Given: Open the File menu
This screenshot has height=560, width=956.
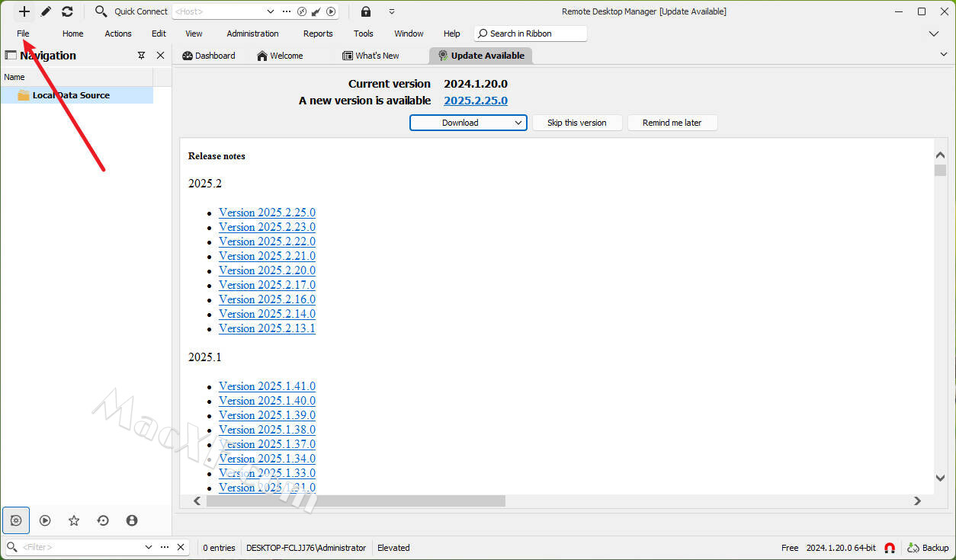Looking at the screenshot, I should pyautogui.click(x=24, y=34).
